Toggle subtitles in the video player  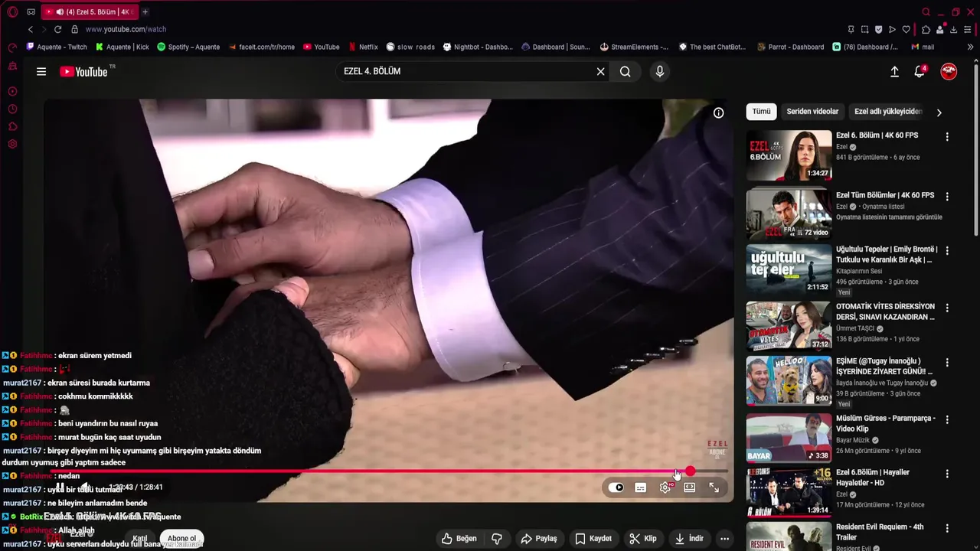(641, 487)
